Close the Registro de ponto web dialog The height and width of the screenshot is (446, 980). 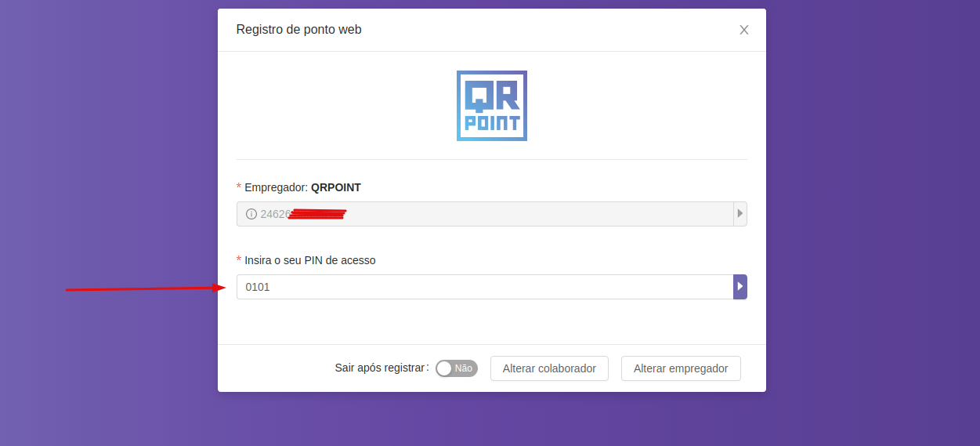pos(743,30)
